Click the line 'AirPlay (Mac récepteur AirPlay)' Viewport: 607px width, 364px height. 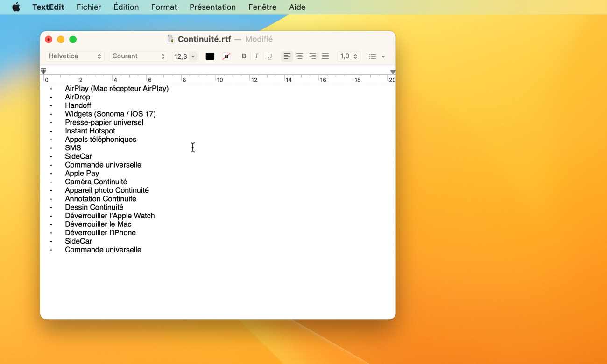[117, 88]
